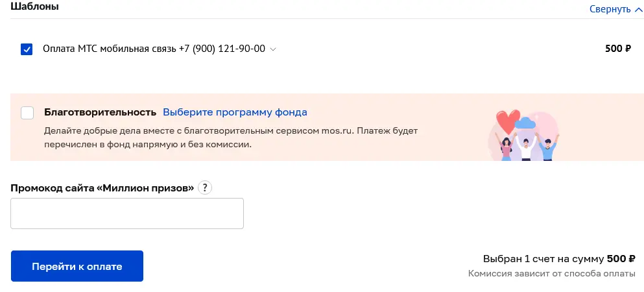Click the Выбран 1 счет на сумму summary
The height and width of the screenshot is (292, 644).
560,259
